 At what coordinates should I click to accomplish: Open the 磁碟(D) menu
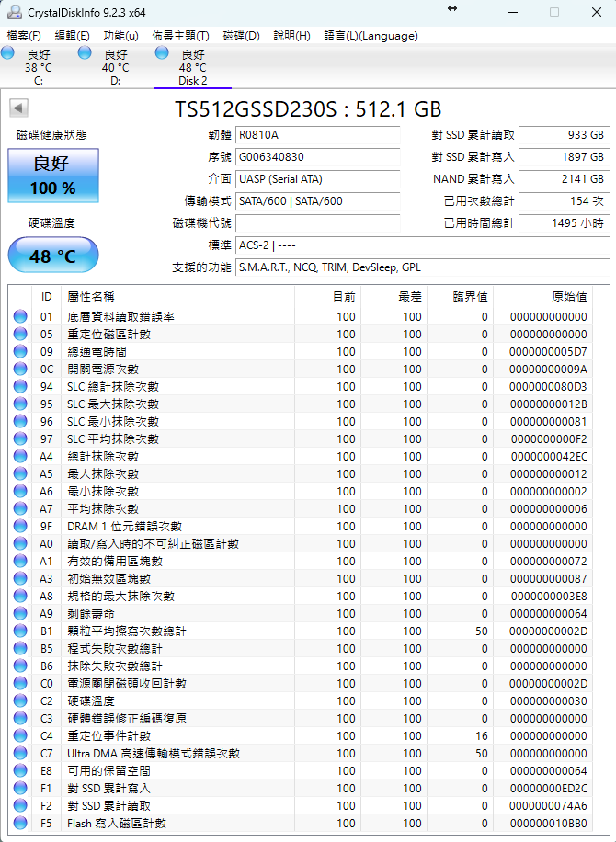(x=241, y=36)
